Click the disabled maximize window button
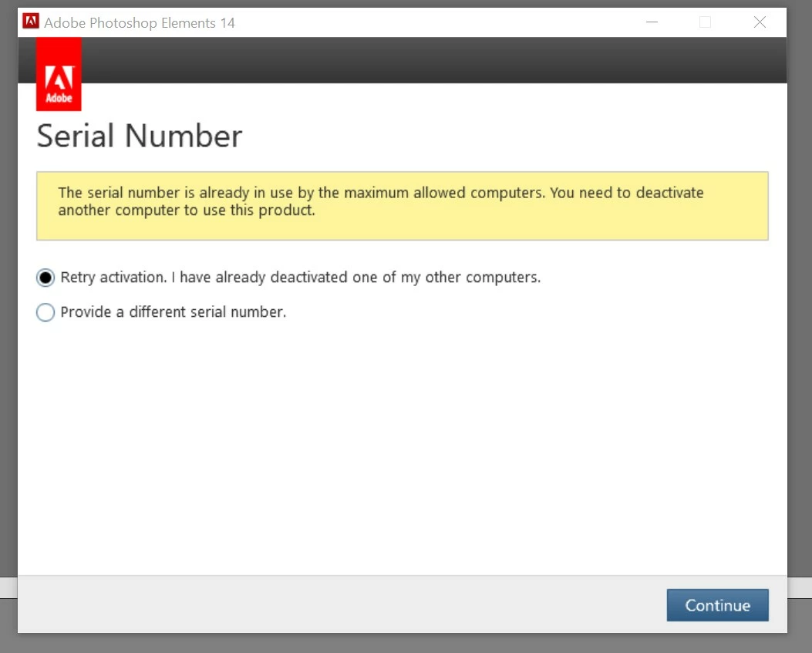Screen dimensions: 812x653 tap(705, 22)
